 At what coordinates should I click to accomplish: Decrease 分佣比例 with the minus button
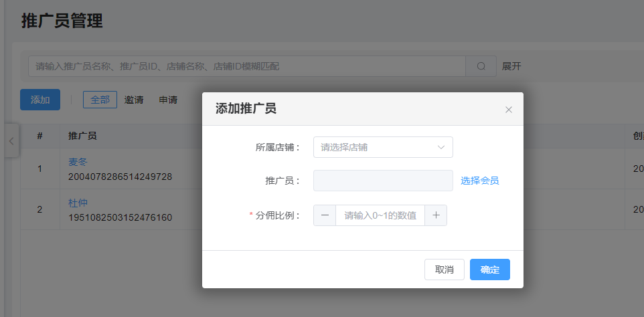325,215
